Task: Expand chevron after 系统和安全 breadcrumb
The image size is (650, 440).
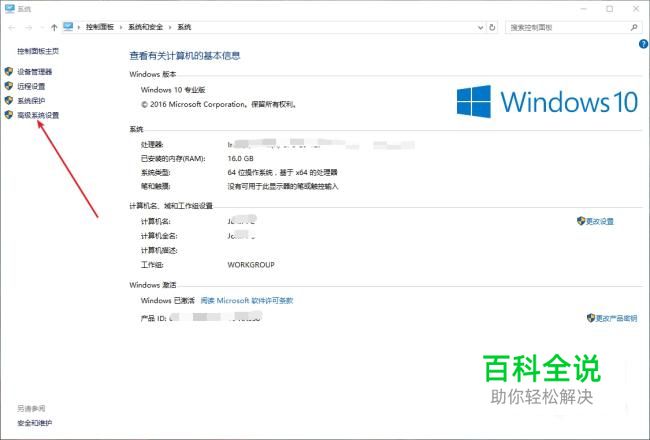Action: pos(170,27)
